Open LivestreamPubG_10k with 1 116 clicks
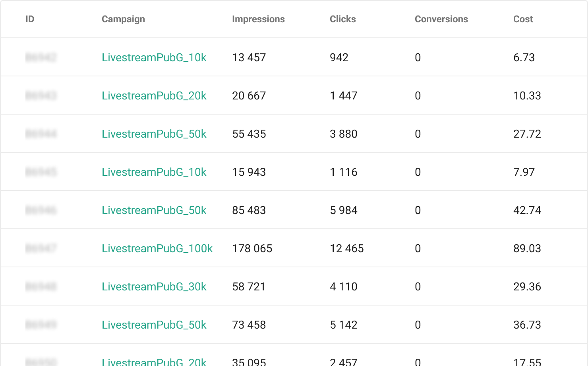Screen dimensions: 588x366 [x=154, y=172]
